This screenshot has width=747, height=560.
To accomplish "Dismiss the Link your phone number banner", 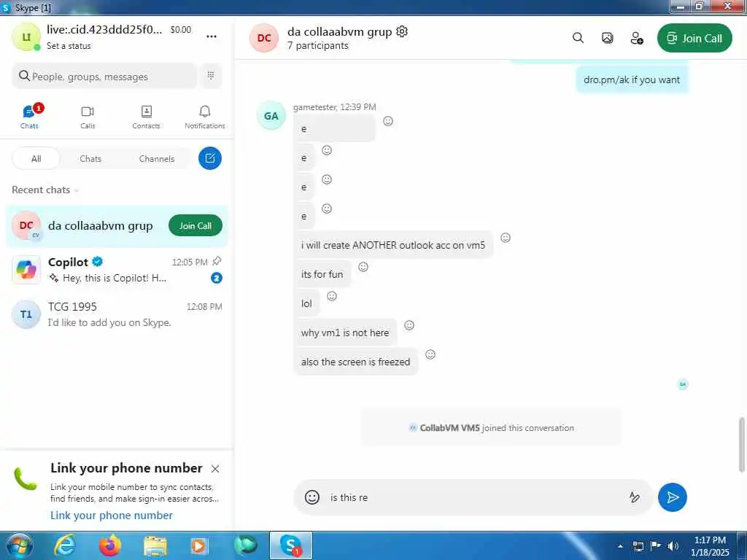I will [x=215, y=469].
